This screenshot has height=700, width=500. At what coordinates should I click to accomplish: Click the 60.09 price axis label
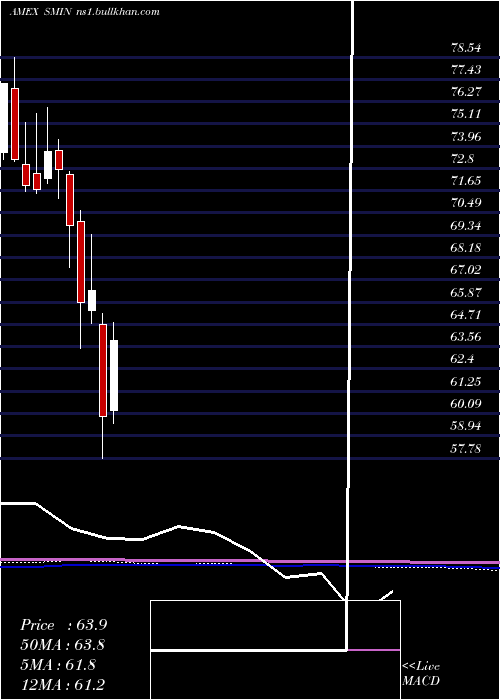point(466,404)
